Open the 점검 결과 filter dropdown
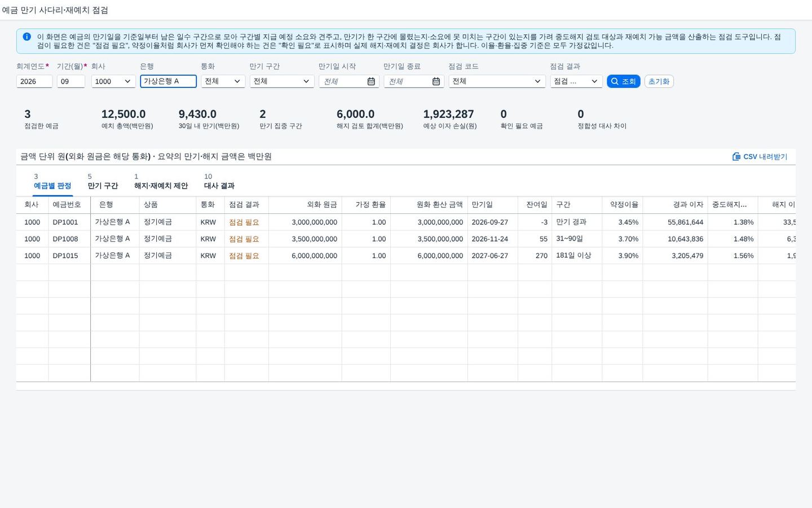812x508 pixels. [x=576, y=81]
